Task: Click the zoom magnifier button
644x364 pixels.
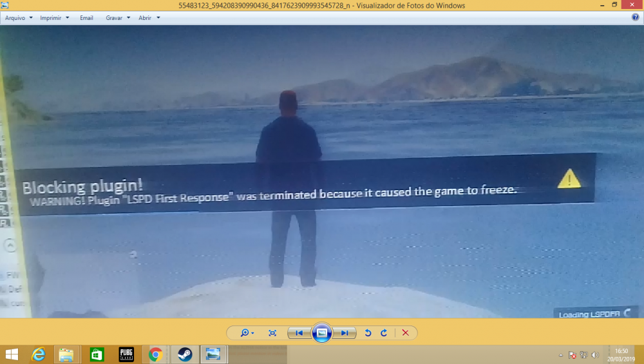Action: 244,333
